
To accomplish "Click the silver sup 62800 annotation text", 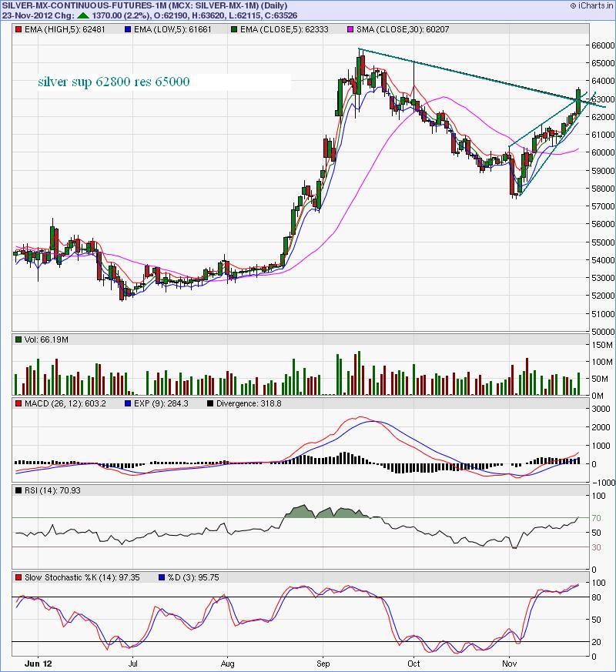I will (x=114, y=81).
